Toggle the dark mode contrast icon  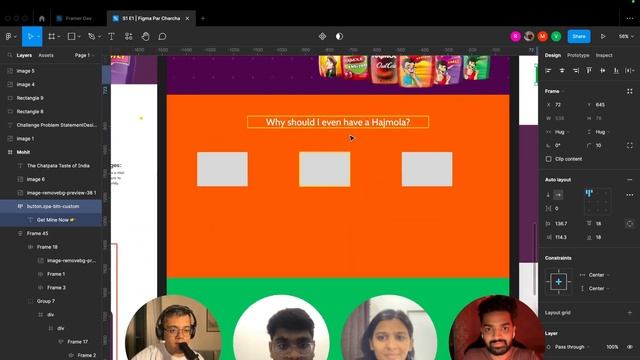(339, 36)
